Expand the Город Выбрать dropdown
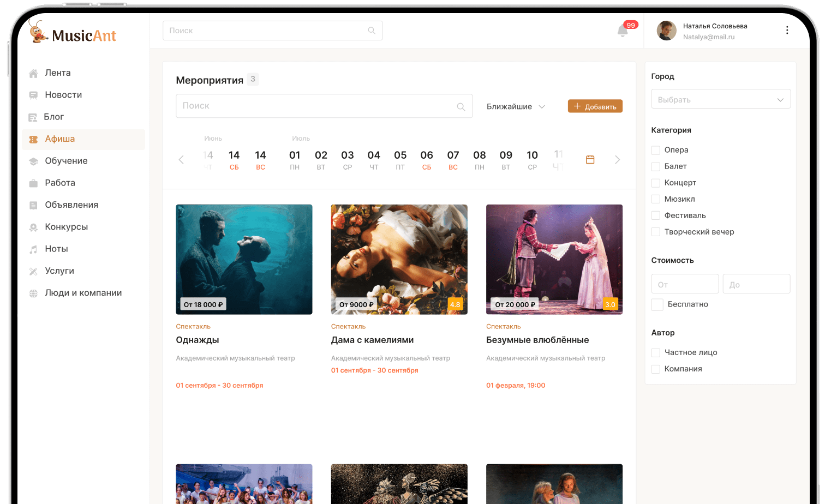This screenshot has height=504, width=825. pyautogui.click(x=720, y=99)
